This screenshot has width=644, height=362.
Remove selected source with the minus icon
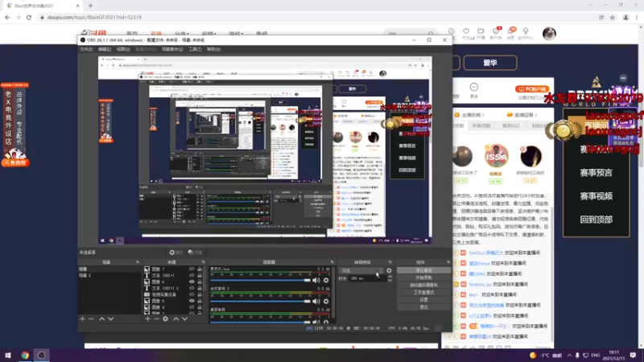coord(156,319)
